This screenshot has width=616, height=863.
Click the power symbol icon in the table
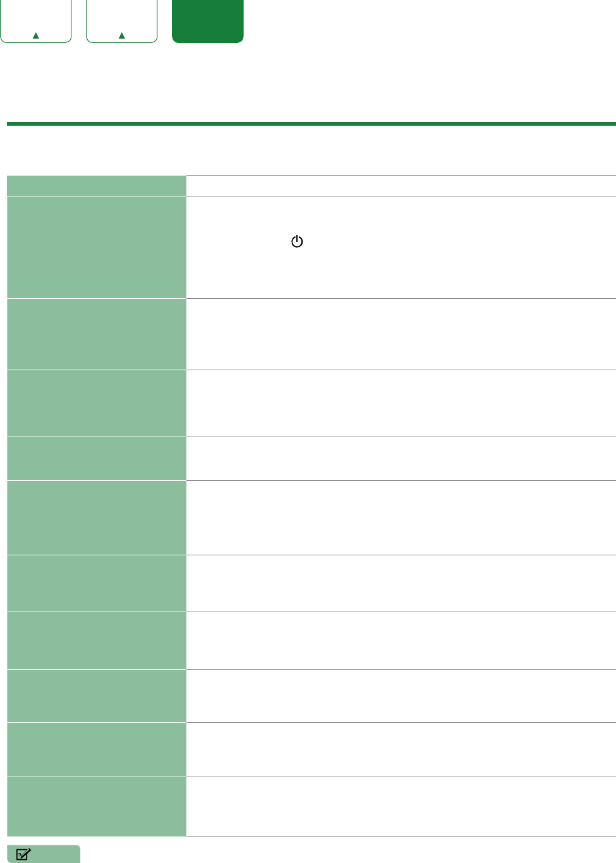point(297,241)
